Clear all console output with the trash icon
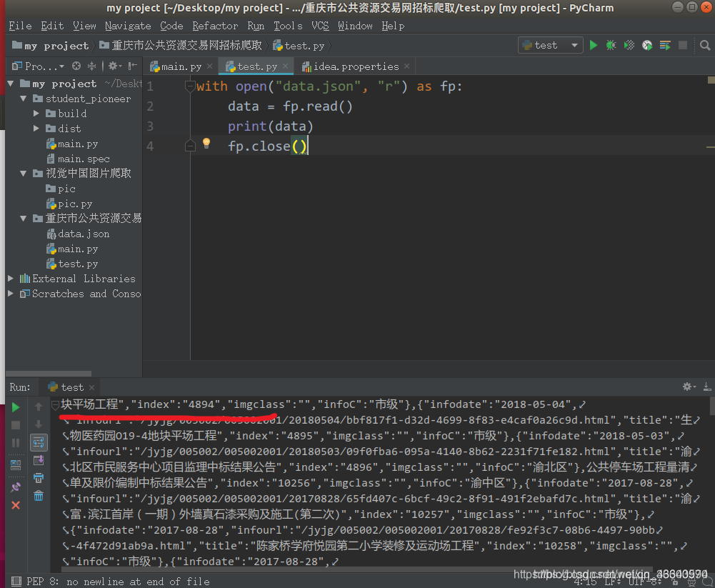 [x=39, y=496]
